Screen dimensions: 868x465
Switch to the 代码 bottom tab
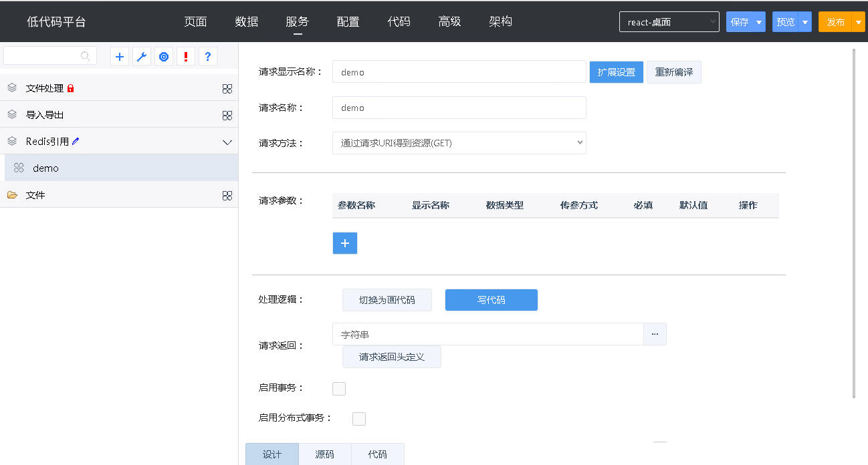[377, 454]
